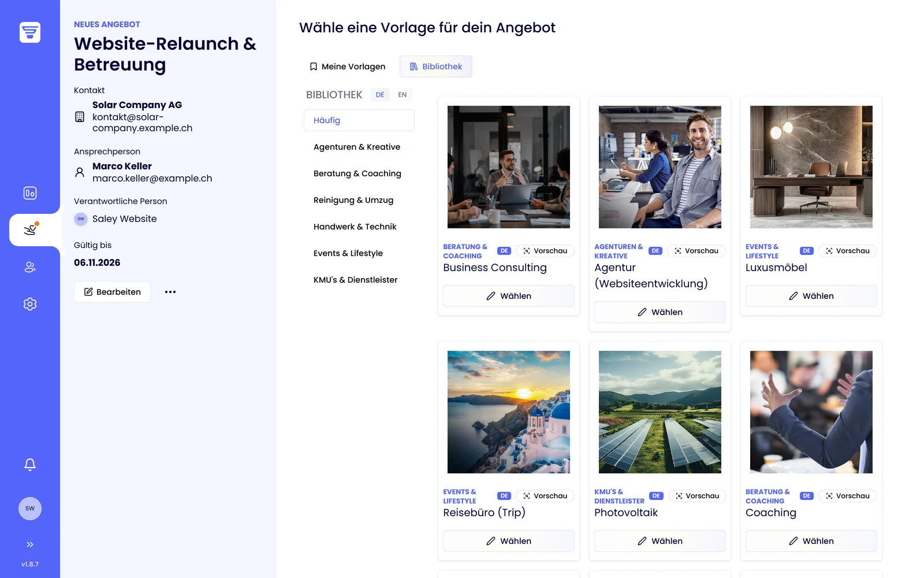Select the EN library language toggle
The width and height of the screenshot is (924, 578).
(403, 95)
